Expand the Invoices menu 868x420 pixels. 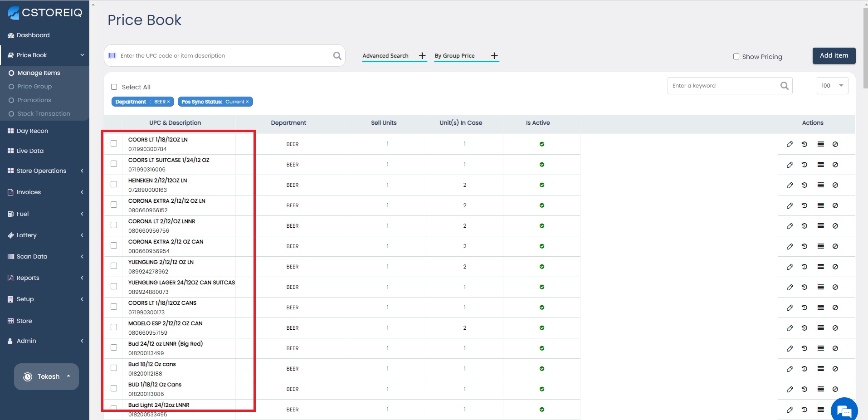point(44,192)
